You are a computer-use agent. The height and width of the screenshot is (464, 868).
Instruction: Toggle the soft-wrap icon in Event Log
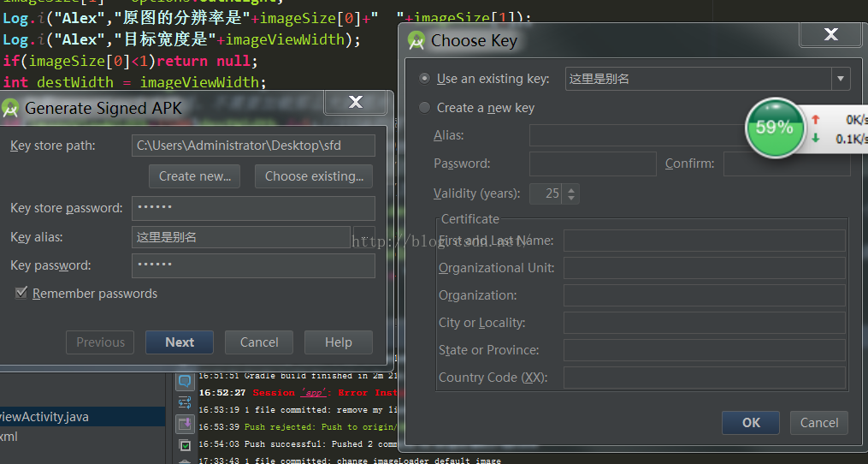pos(185,402)
